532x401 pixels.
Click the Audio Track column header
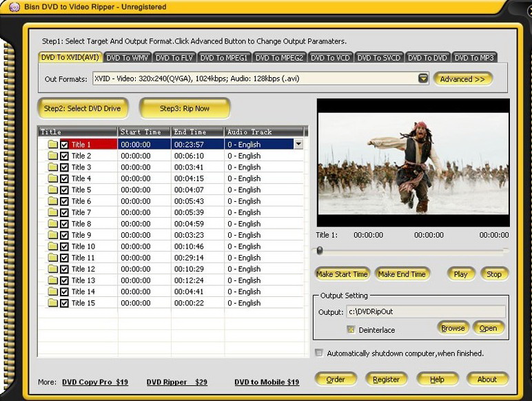coord(265,132)
